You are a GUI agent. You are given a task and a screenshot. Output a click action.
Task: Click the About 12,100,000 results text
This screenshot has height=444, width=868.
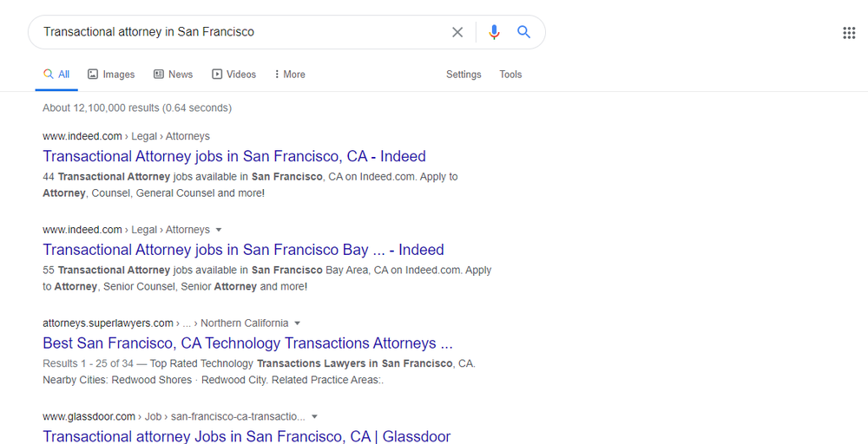137,108
